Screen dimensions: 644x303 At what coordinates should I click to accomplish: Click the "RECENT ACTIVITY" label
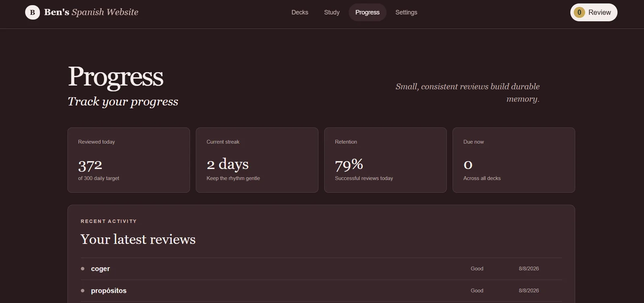point(109,221)
